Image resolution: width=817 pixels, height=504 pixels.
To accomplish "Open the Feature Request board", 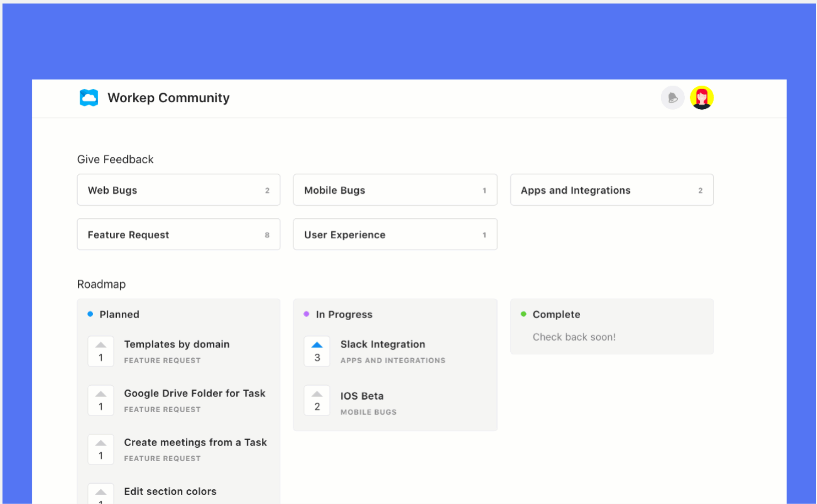I will 179,234.
